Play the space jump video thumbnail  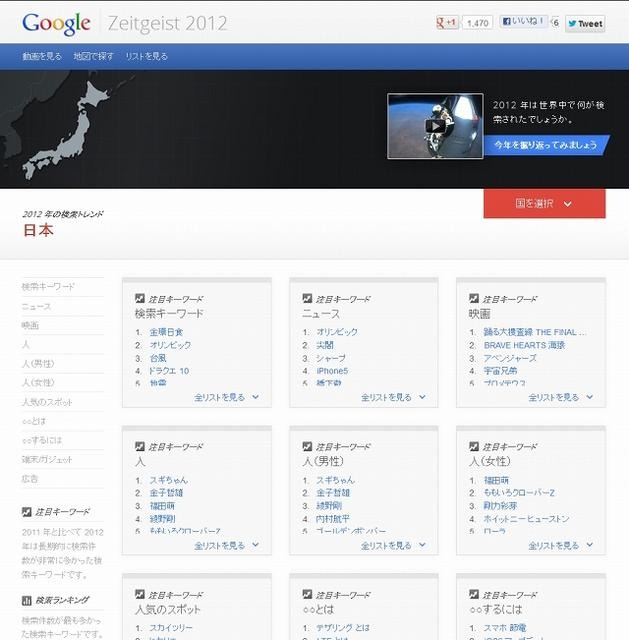[435, 126]
